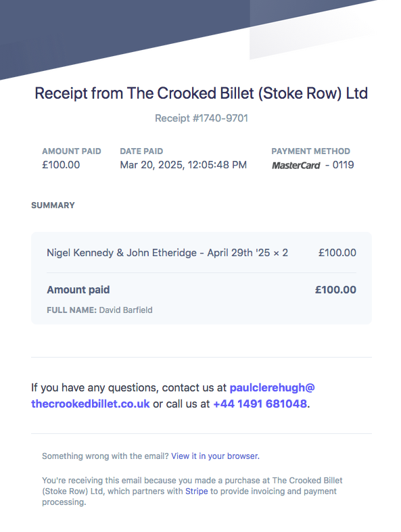The height and width of the screenshot is (532, 401).
Task: Open thecrookedbillet.co.uk email domain link
Action: pyautogui.click(x=91, y=404)
